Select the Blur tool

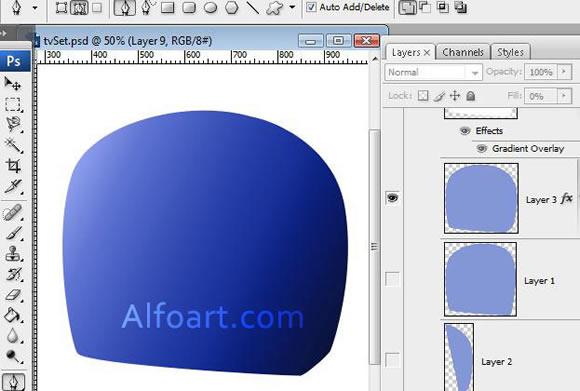click(x=13, y=336)
